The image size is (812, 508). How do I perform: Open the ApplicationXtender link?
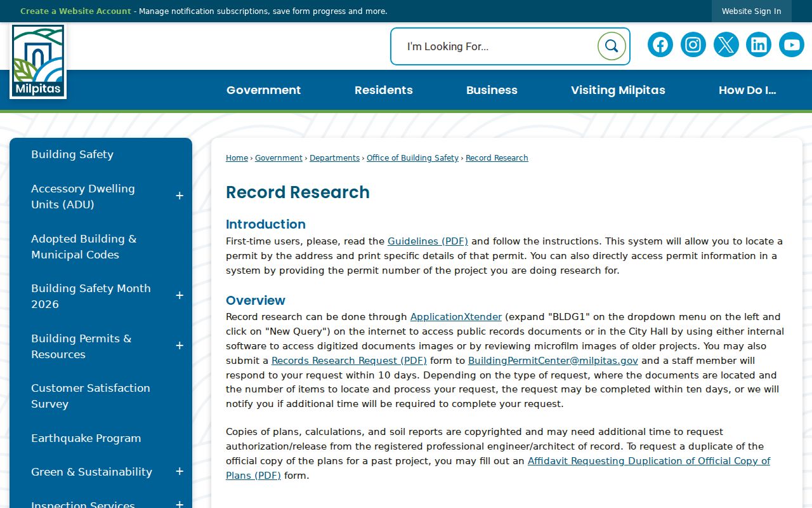[456, 317]
